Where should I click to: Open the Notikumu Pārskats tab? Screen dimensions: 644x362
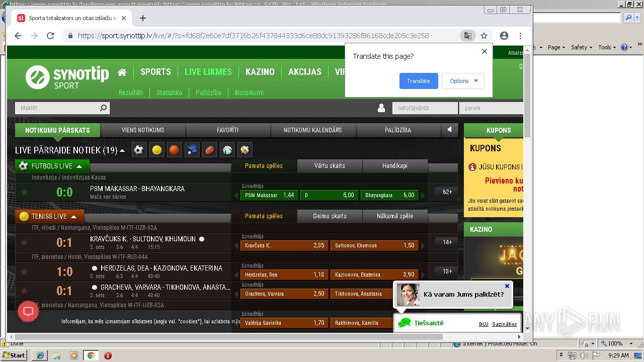point(58,130)
